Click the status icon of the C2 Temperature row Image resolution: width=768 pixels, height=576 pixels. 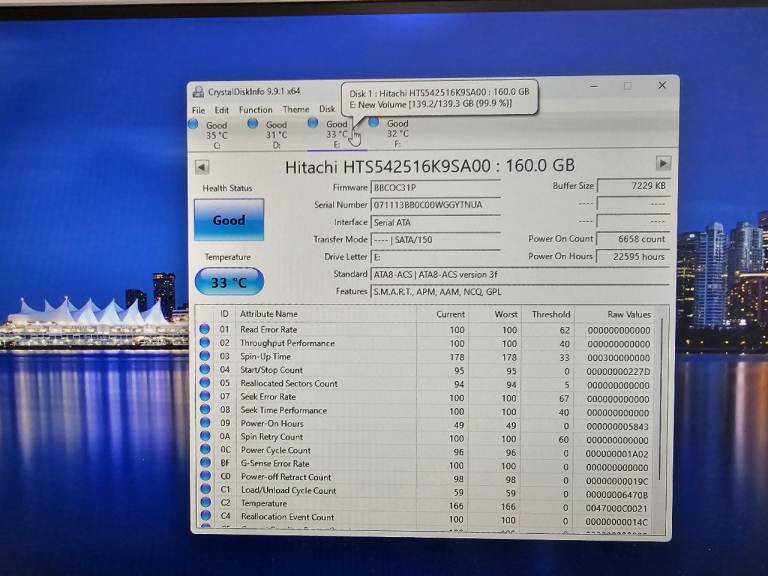pyautogui.click(x=206, y=502)
